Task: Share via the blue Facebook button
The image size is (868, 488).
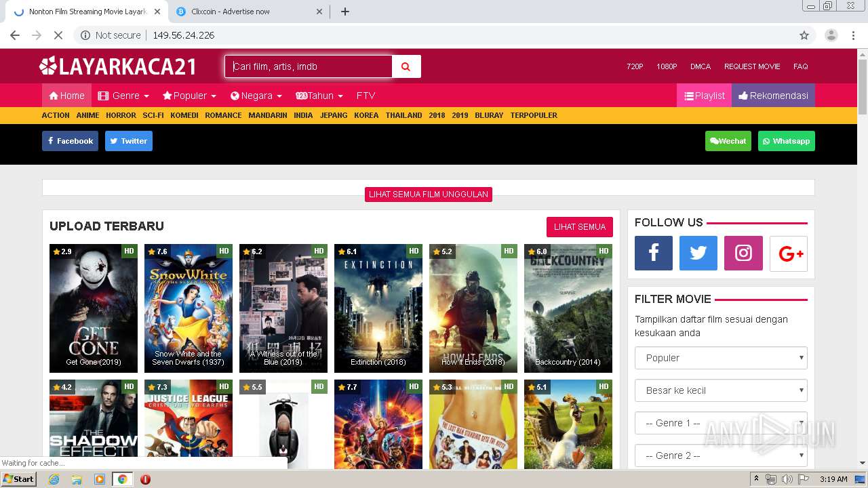Action: tap(70, 141)
